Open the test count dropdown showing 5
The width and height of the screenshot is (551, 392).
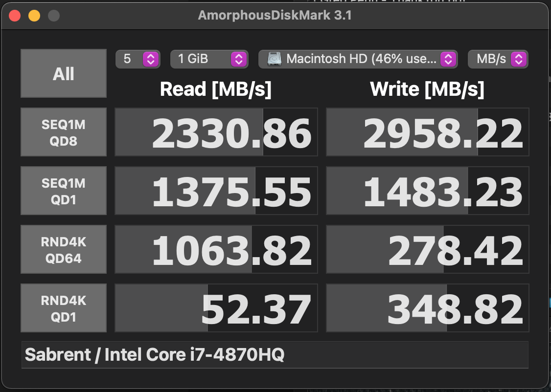[138, 59]
